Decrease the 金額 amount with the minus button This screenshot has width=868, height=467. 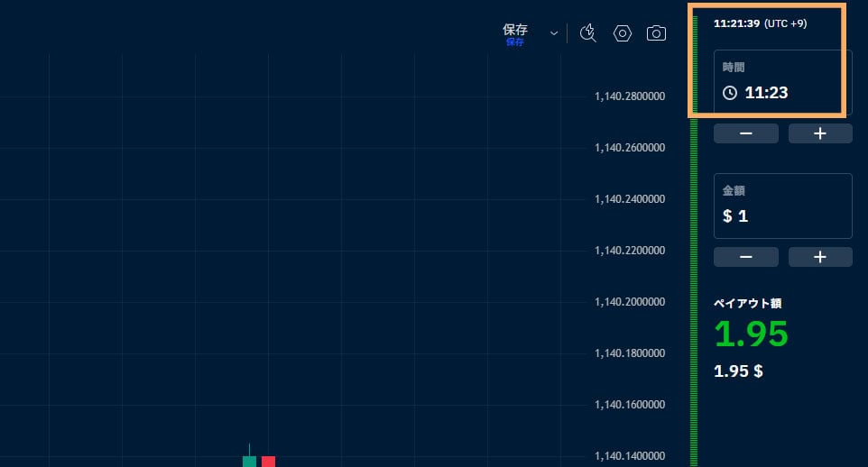[x=746, y=257]
